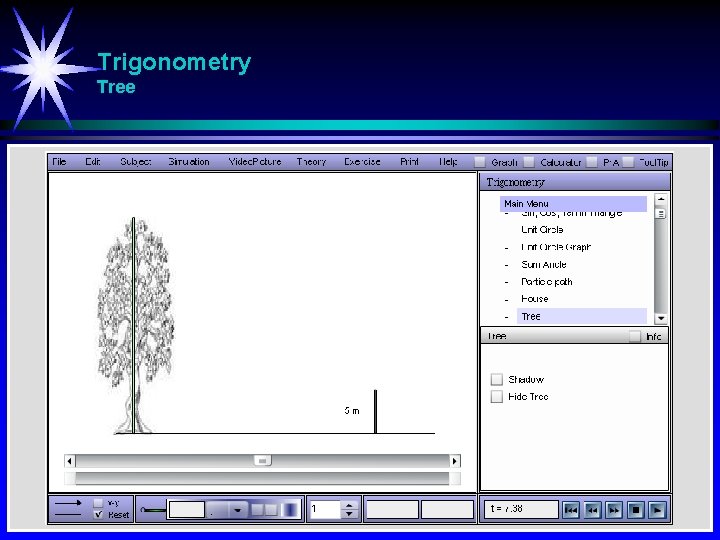
Task: Click the dash expander beside House
Action: click(506, 300)
